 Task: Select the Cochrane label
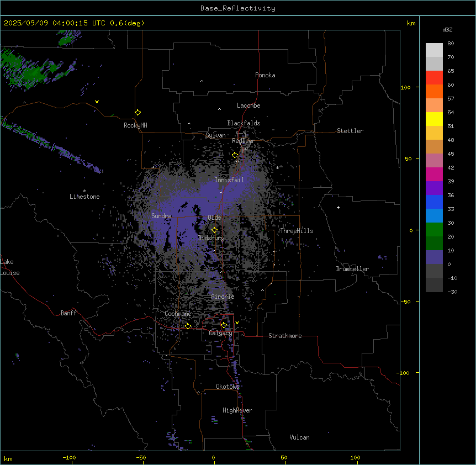[178, 314]
